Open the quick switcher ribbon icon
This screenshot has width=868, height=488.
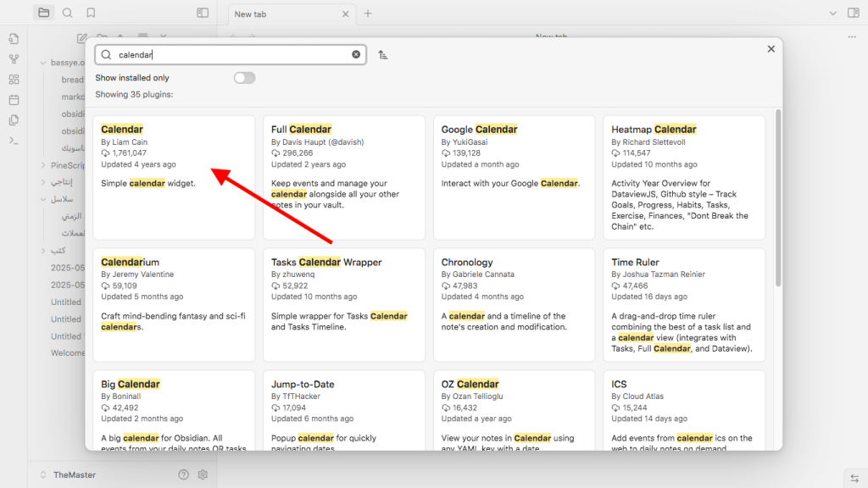[x=14, y=39]
